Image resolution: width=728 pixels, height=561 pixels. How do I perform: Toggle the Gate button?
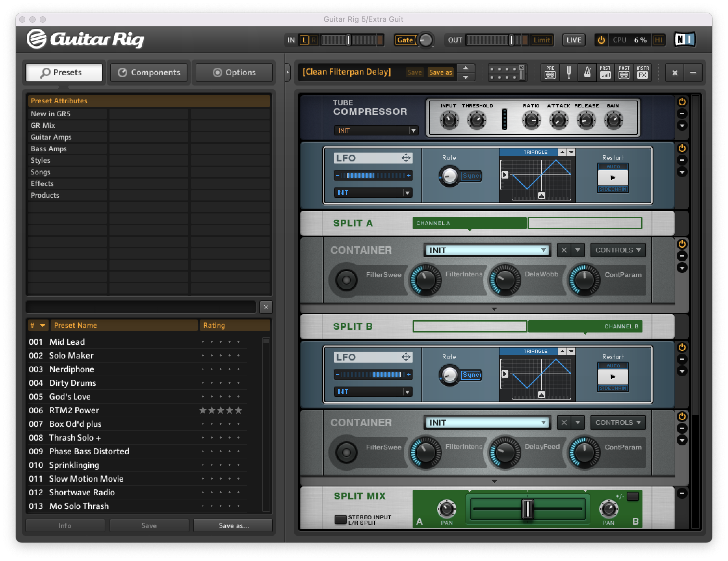click(x=405, y=40)
